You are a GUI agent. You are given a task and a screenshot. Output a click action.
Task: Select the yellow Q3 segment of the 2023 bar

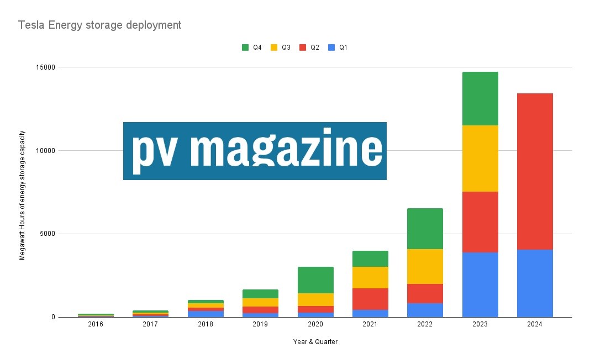pos(480,159)
